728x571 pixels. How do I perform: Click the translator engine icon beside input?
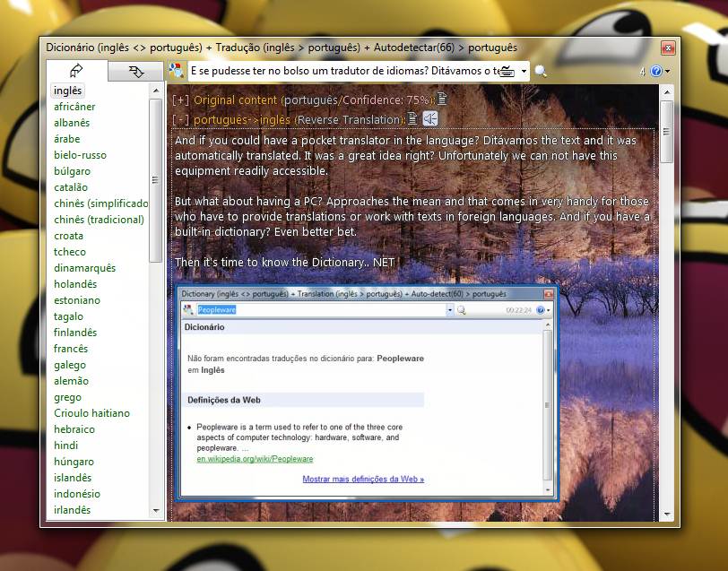[177, 71]
